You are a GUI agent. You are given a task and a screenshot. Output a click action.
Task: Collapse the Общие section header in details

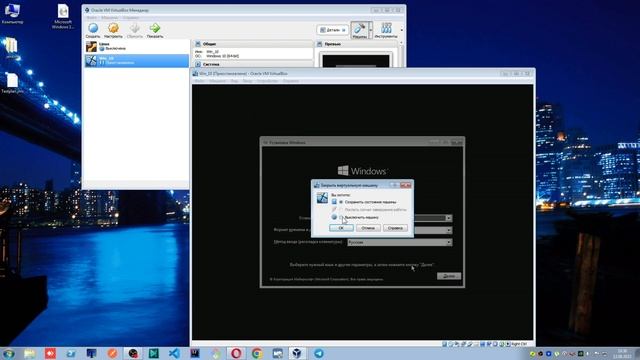point(253,44)
